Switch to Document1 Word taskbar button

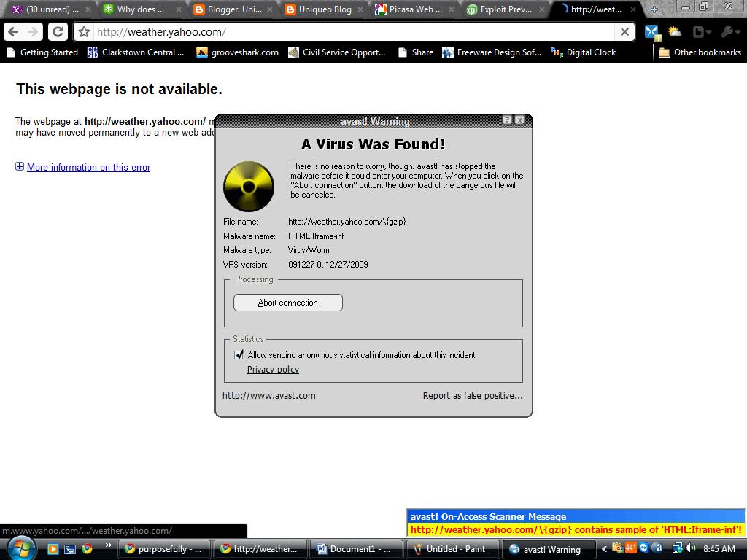point(355,549)
